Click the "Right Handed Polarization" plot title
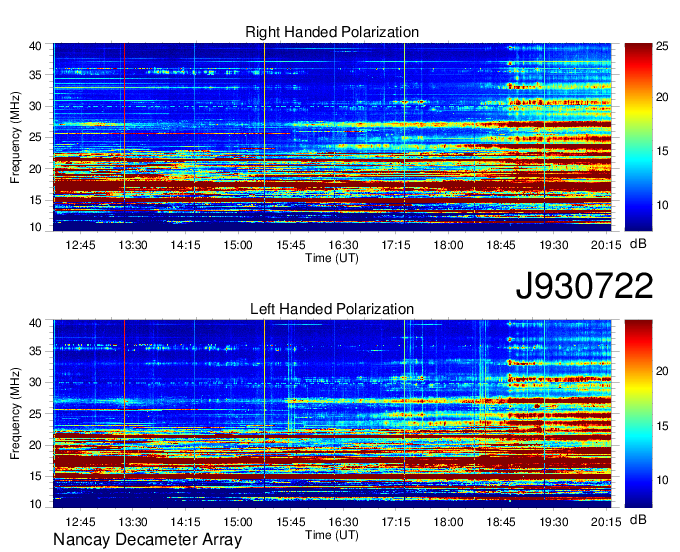The height and width of the screenshot is (552, 680). 332,32
